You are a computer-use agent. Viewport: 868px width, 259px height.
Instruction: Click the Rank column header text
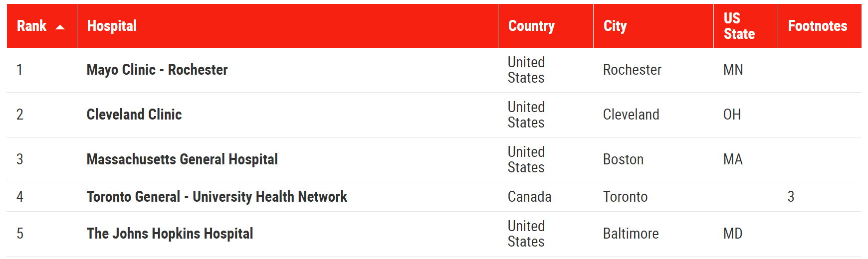pyautogui.click(x=31, y=26)
